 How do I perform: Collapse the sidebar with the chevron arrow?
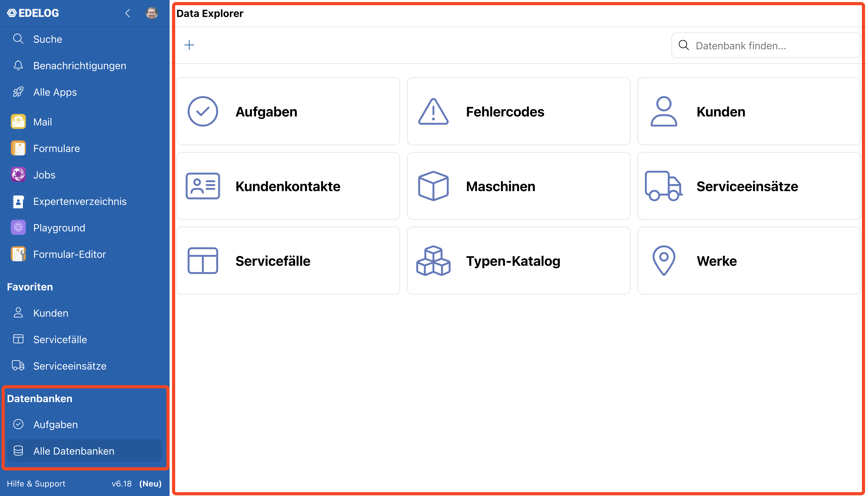pos(128,13)
